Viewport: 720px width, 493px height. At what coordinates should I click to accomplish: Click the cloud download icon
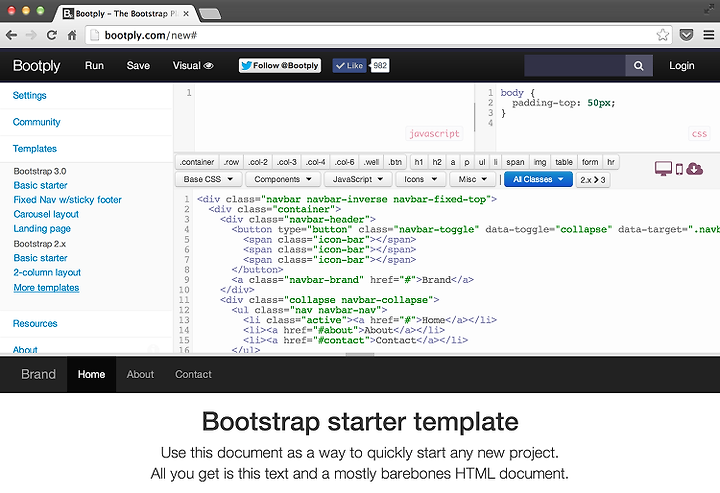point(694,169)
